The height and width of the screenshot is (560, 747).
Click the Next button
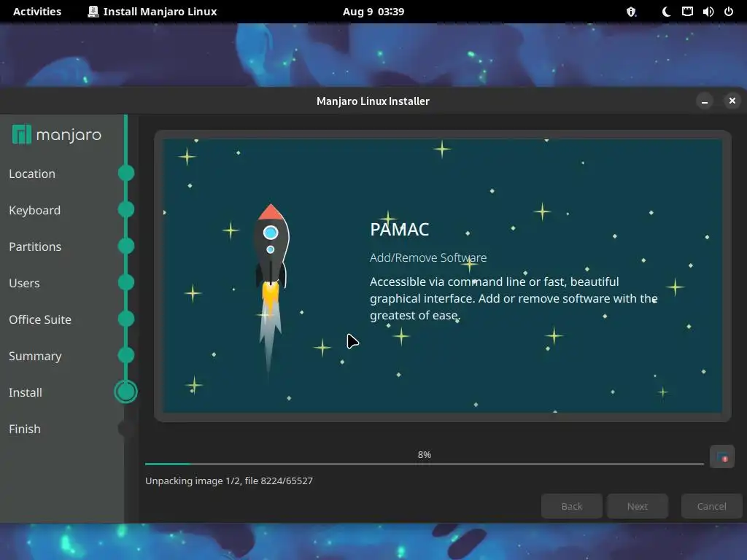pyautogui.click(x=638, y=506)
